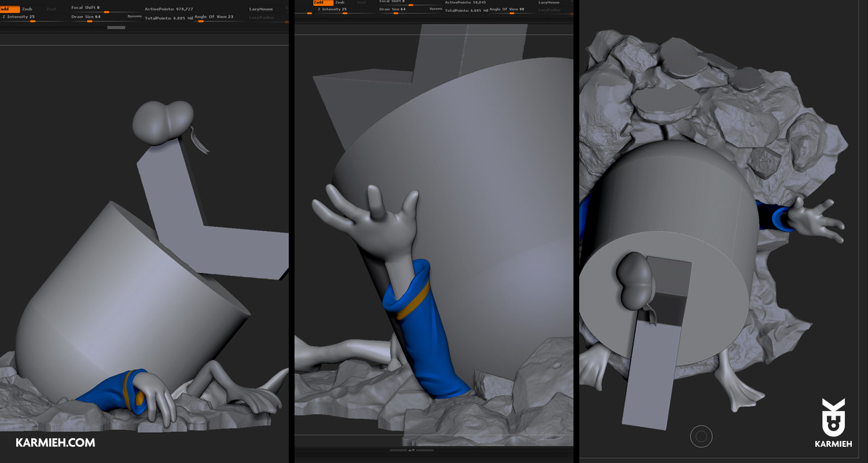
Task: Enable Zadd in the left panel toolbar
Action: tap(9, 9)
